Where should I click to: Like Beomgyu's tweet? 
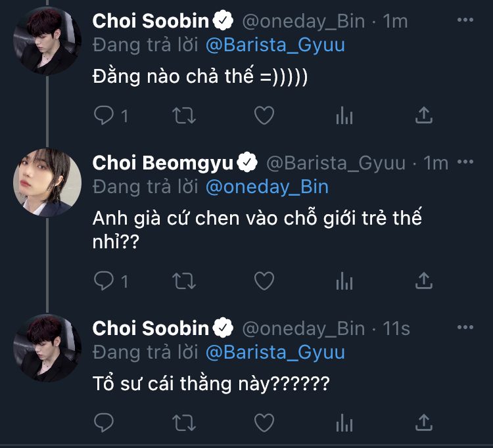click(264, 281)
